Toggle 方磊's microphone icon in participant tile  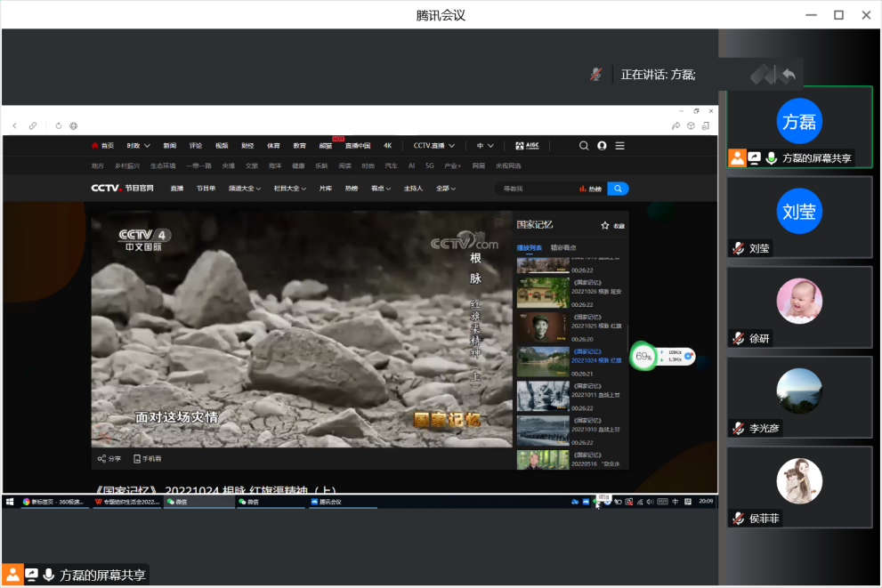point(772,158)
